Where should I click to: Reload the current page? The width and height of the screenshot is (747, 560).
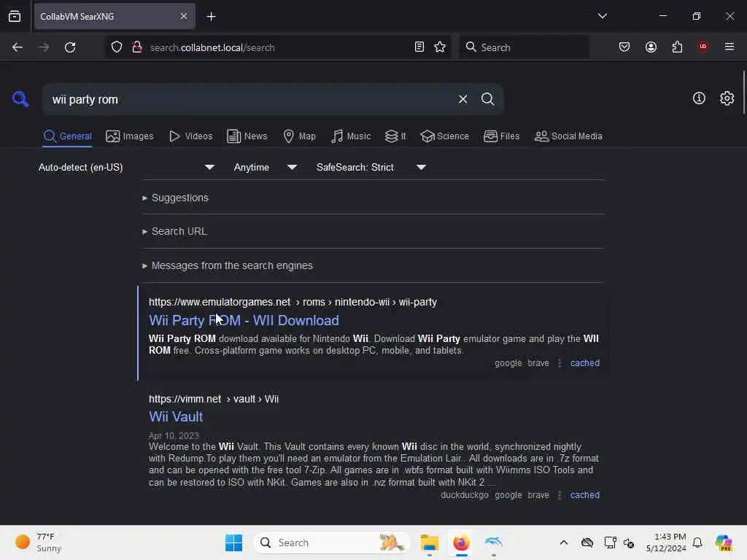coord(70,47)
